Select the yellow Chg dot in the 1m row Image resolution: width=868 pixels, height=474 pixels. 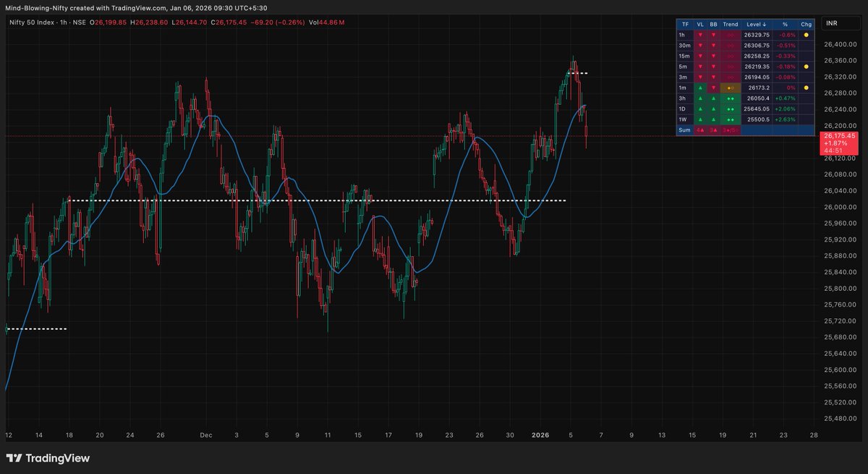[806, 87]
